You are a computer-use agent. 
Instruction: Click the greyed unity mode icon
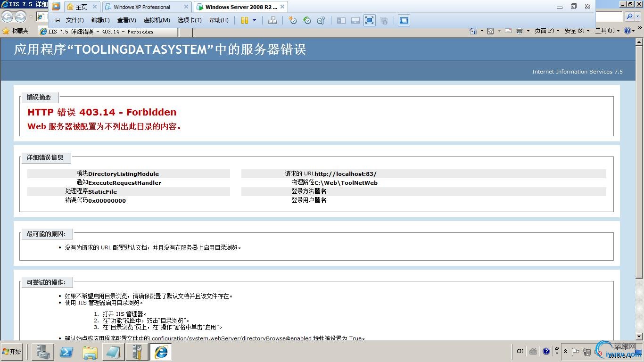tap(384, 20)
